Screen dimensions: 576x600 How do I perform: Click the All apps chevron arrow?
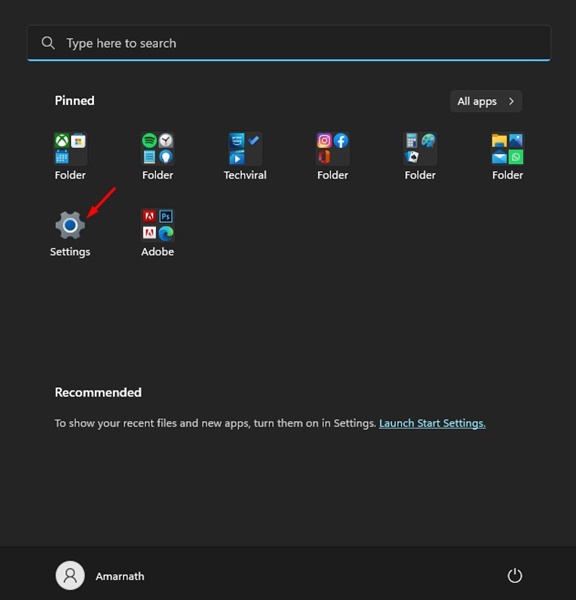511,101
